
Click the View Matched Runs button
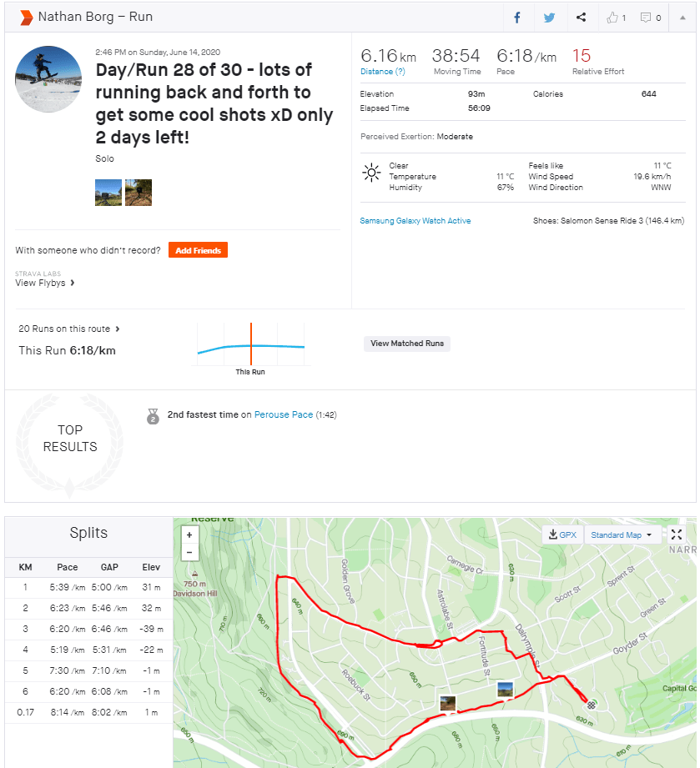point(407,344)
